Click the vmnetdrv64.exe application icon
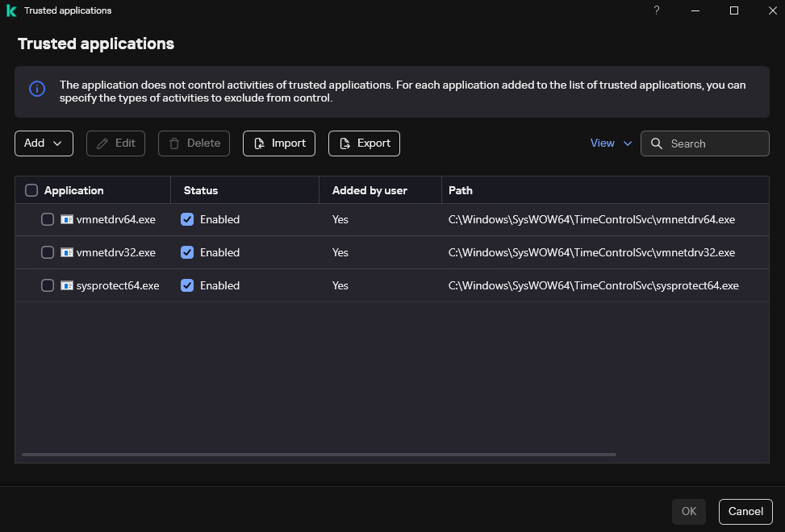 [67, 219]
